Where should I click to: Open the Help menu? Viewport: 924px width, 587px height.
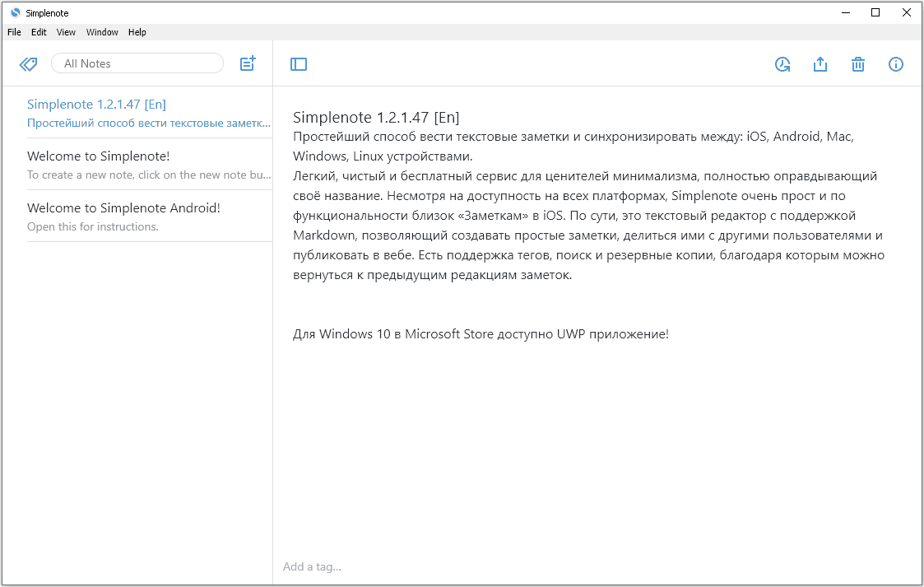point(137,32)
